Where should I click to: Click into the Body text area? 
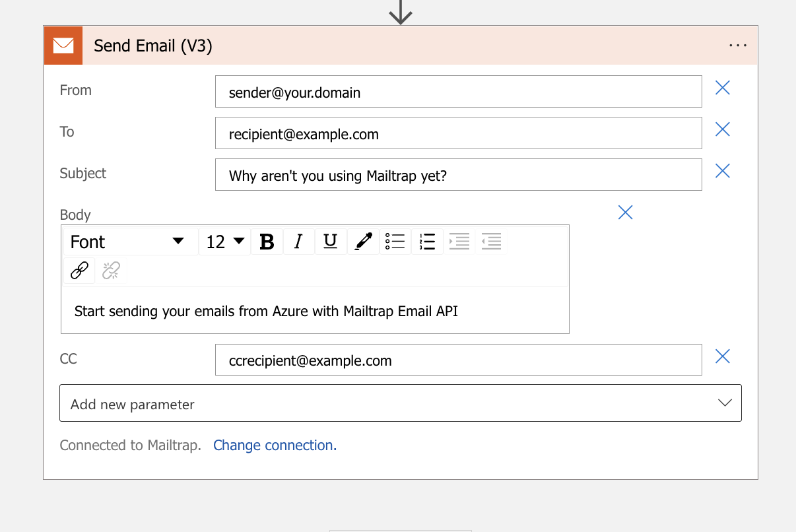[315, 311]
